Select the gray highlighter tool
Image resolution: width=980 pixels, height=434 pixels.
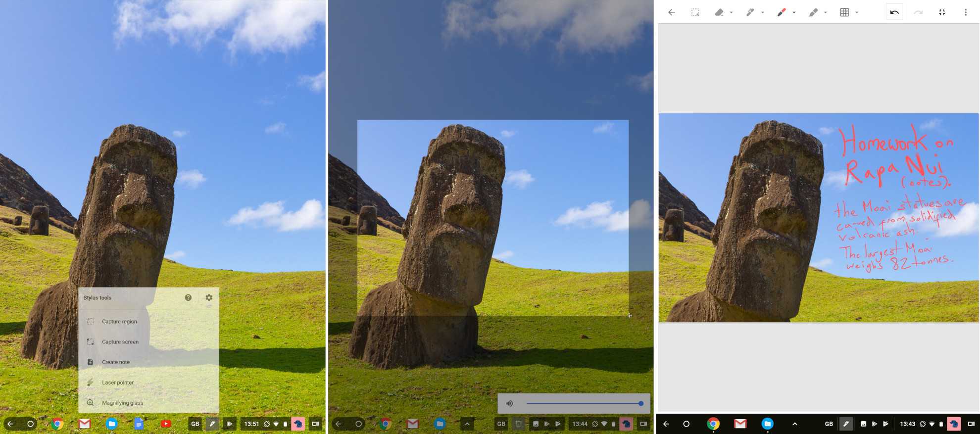[813, 12]
